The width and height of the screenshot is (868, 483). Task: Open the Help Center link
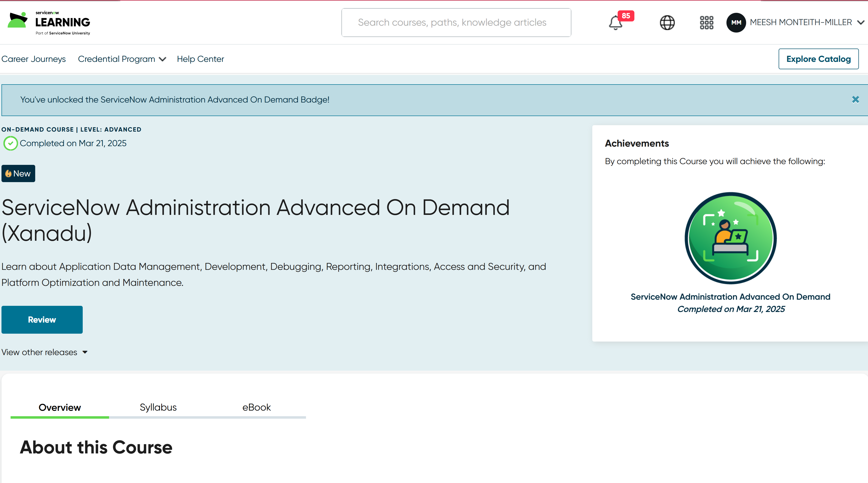200,59
